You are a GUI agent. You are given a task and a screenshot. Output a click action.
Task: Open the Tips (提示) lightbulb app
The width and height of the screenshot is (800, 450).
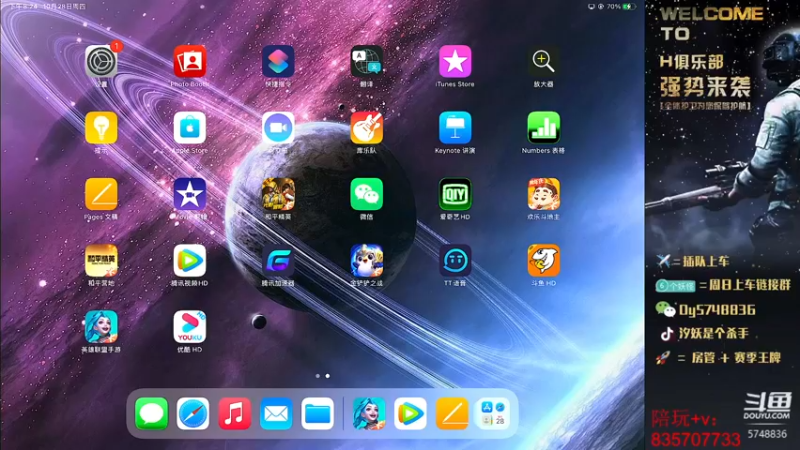coord(101,128)
